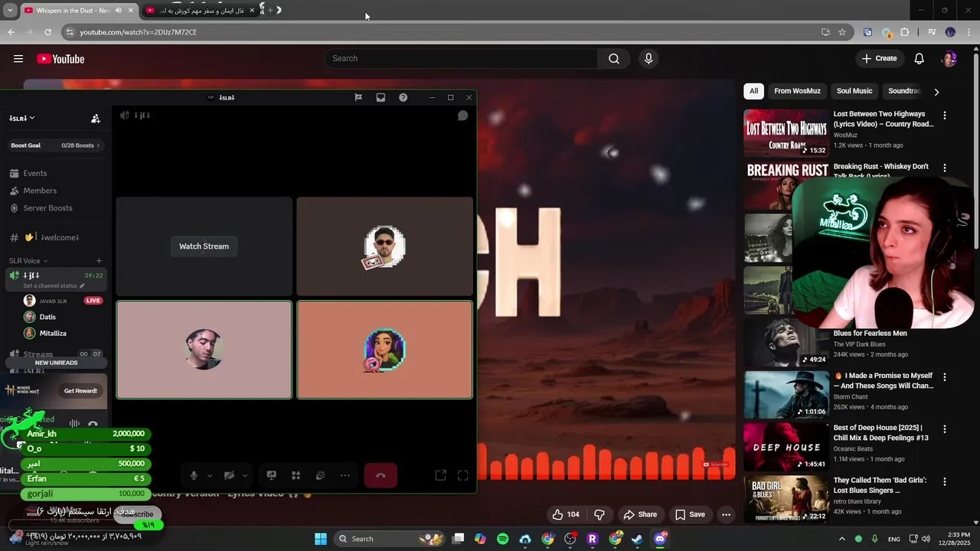Show more filter chips with the right arrow

point(936,92)
